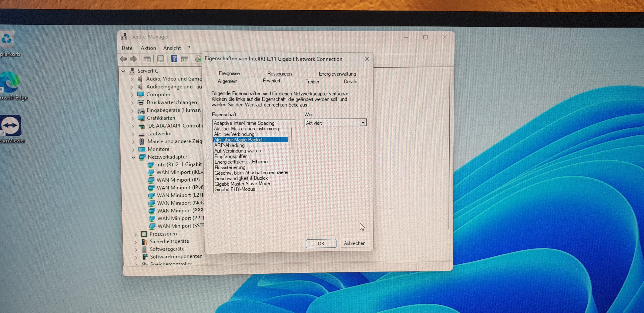Switch to the Allgemein tab
This screenshot has width=644, height=313.
coord(228,81)
